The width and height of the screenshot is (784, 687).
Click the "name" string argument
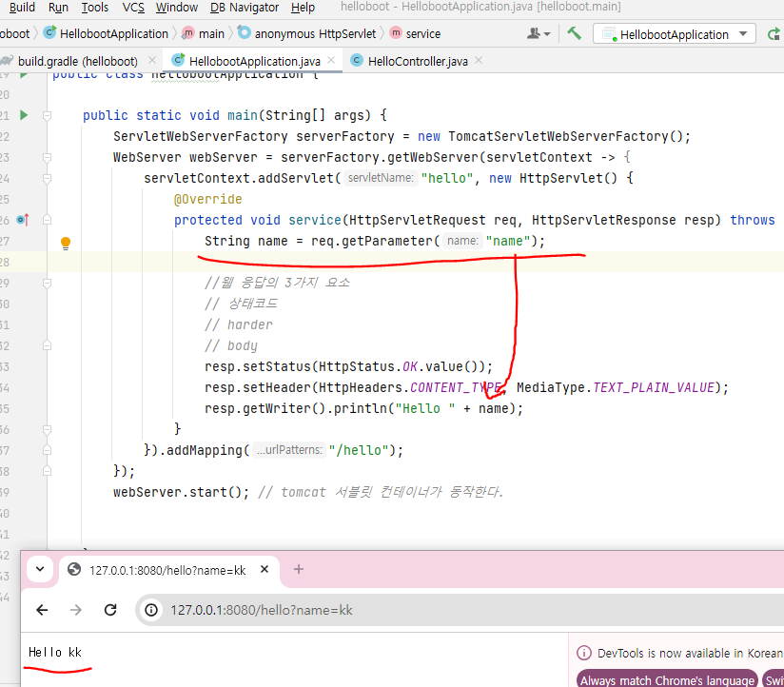tap(507, 241)
